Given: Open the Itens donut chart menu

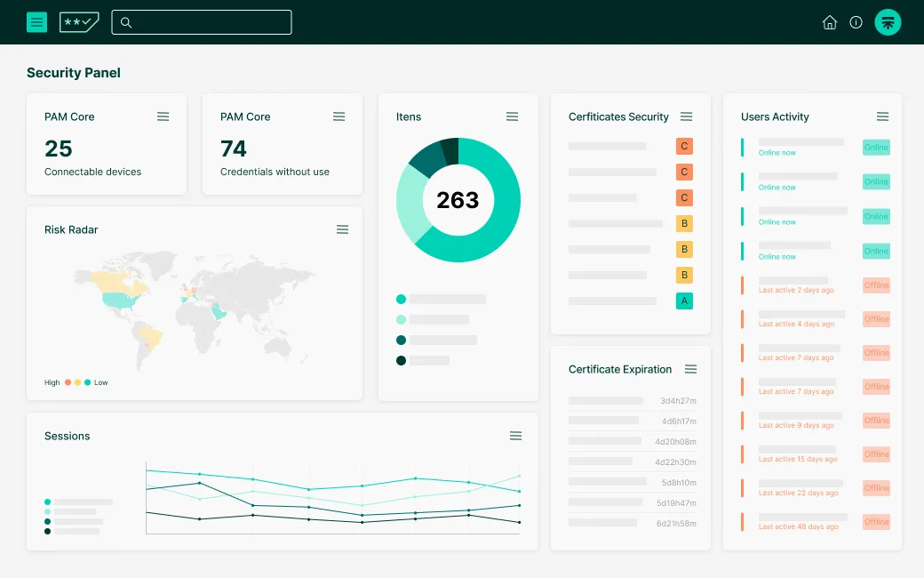Looking at the screenshot, I should click(512, 116).
